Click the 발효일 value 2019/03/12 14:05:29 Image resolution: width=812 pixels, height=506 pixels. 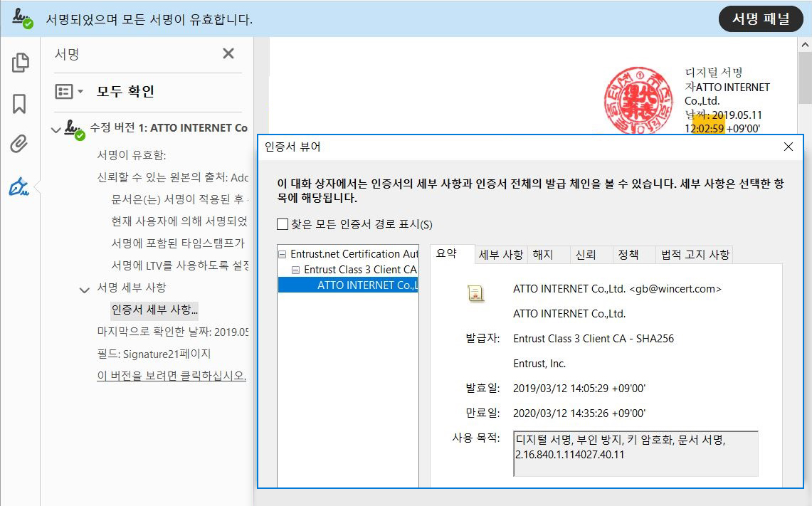point(579,389)
